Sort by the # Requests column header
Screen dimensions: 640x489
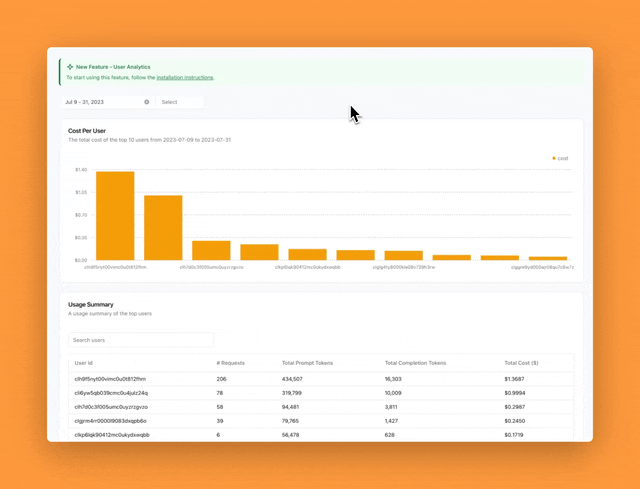click(x=231, y=363)
